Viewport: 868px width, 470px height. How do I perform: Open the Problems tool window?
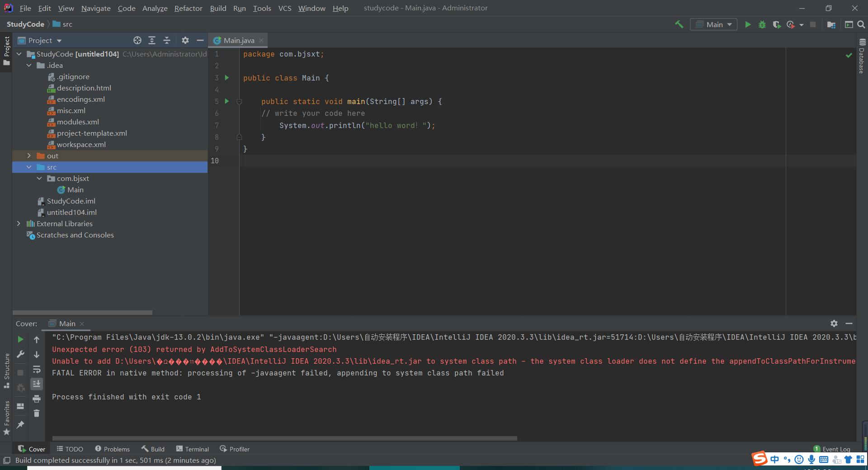(x=112, y=449)
